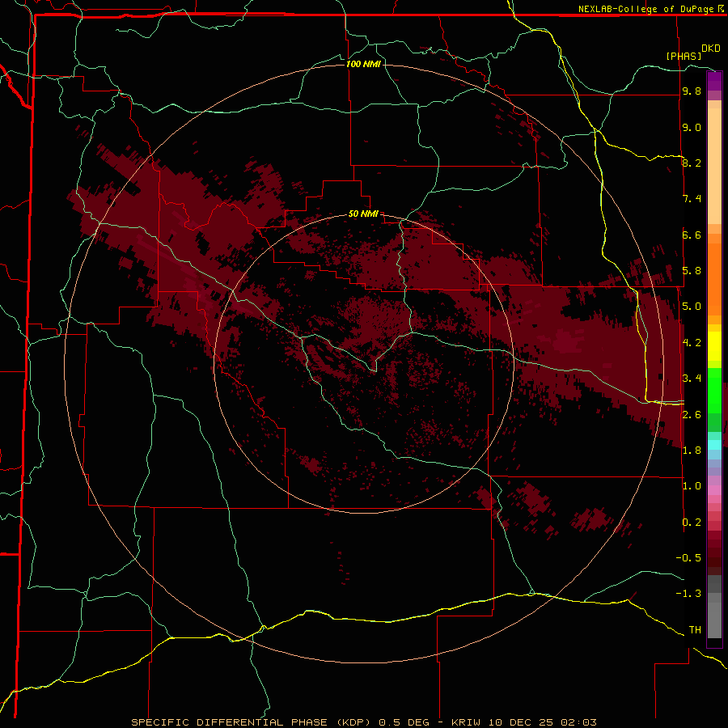The height and width of the screenshot is (728, 728).
Task: Click the DKD label above the color scale
Action: (x=711, y=49)
